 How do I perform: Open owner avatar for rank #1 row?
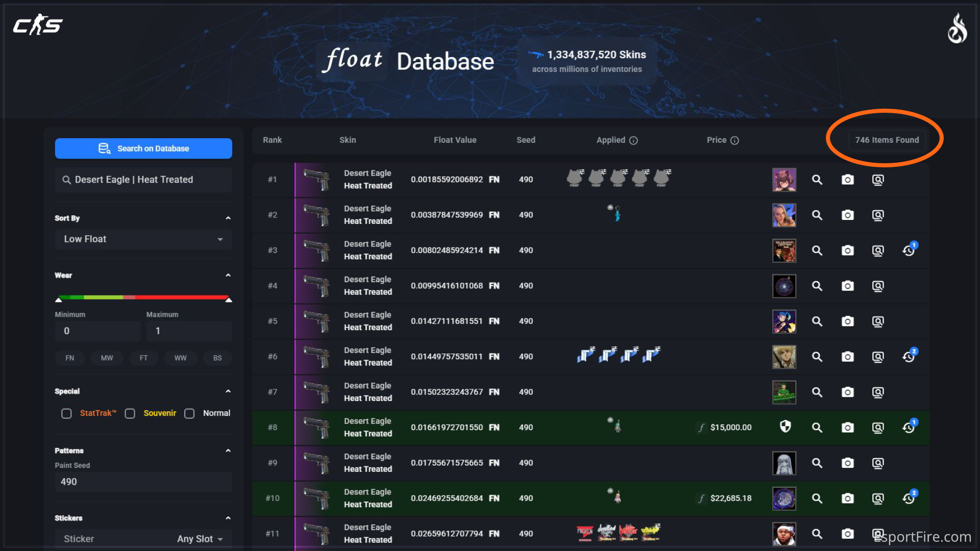click(x=784, y=180)
